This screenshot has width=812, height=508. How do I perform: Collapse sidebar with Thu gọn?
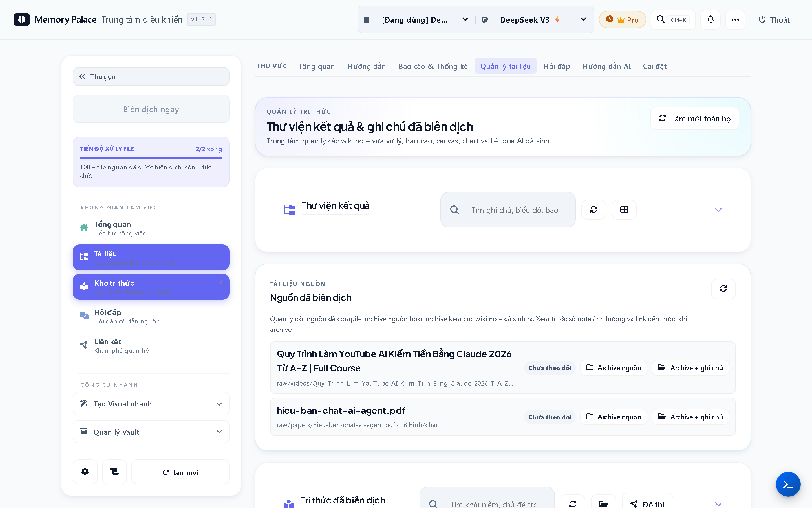(151, 76)
